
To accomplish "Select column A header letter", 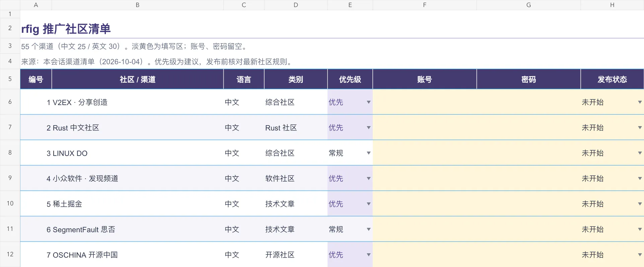I will pyautogui.click(x=36, y=5).
